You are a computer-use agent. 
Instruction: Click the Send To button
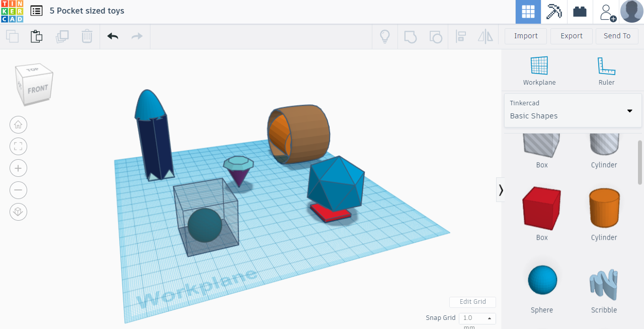(617, 36)
